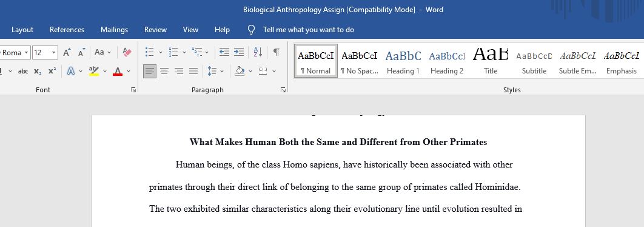Click the Increase Font Size icon
Screen dimensions: 644x227
[x=67, y=53]
